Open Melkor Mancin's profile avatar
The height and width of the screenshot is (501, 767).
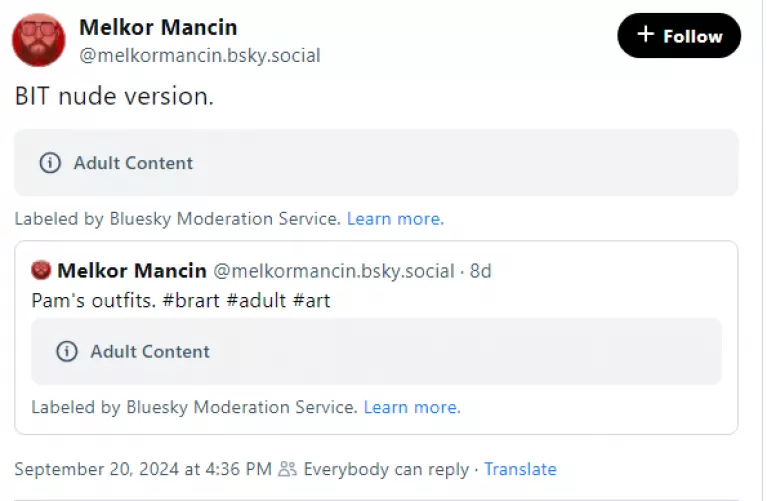tap(39, 40)
